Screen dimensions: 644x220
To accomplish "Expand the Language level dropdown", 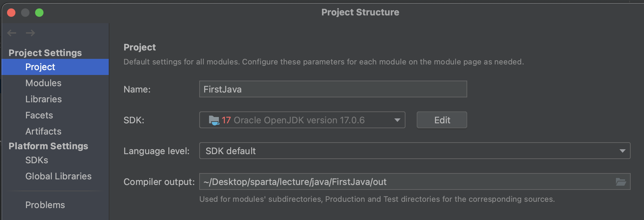I will [x=622, y=151].
